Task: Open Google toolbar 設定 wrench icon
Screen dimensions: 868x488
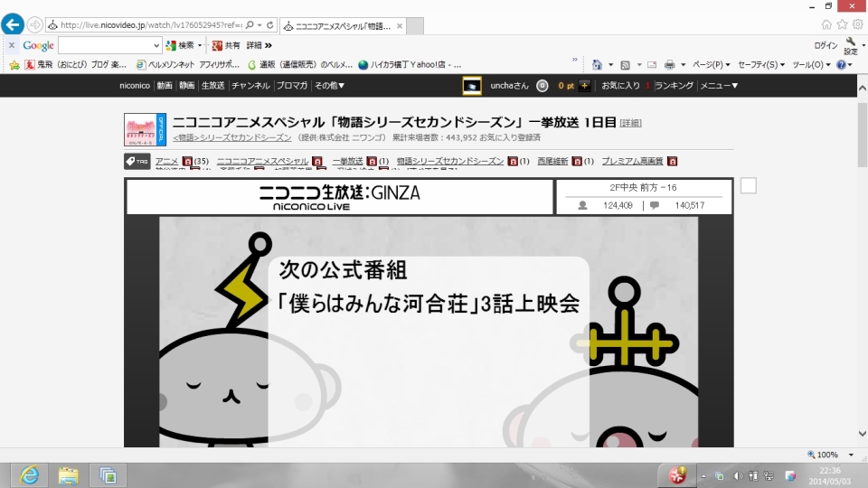Action: [851, 46]
